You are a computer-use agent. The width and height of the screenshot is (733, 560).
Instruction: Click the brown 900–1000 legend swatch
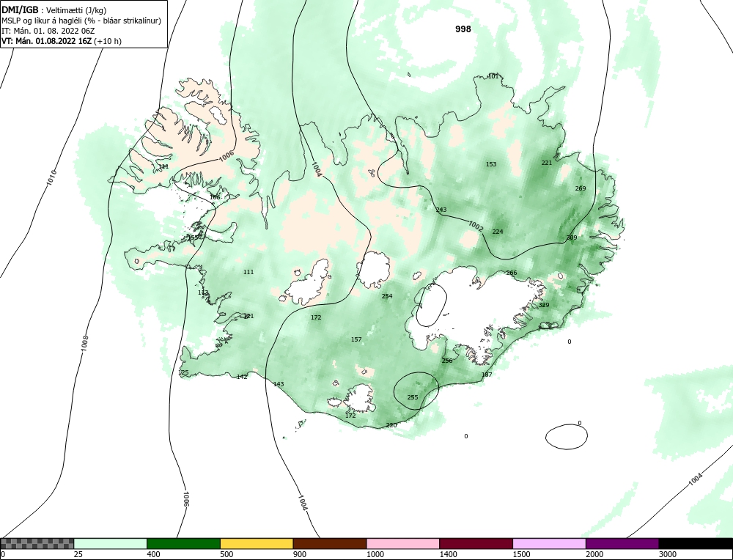pos(330,543)
